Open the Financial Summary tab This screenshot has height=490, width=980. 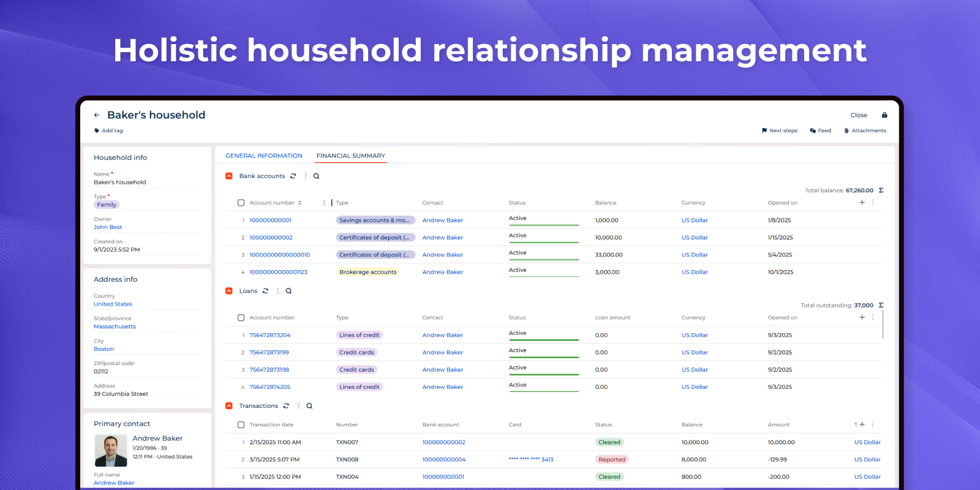pos(350,156)
